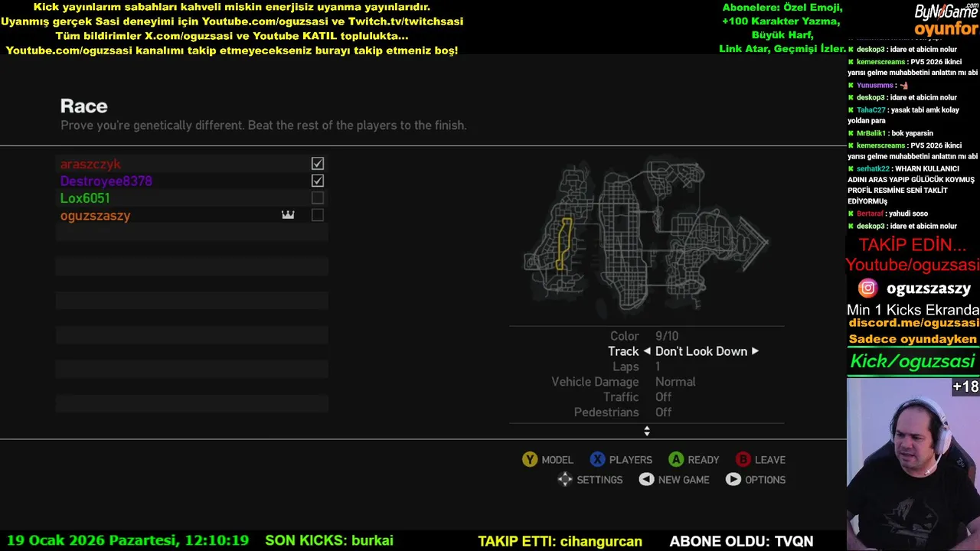Click the date and time in the bottom bar
Screen dimensions: 980x551
coord(128,540)
